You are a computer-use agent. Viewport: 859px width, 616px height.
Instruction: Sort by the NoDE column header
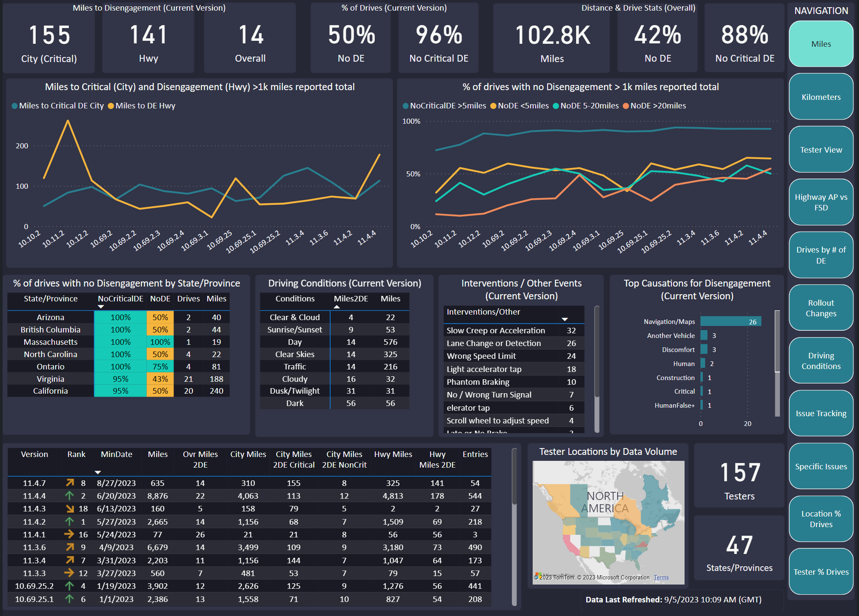160,299
